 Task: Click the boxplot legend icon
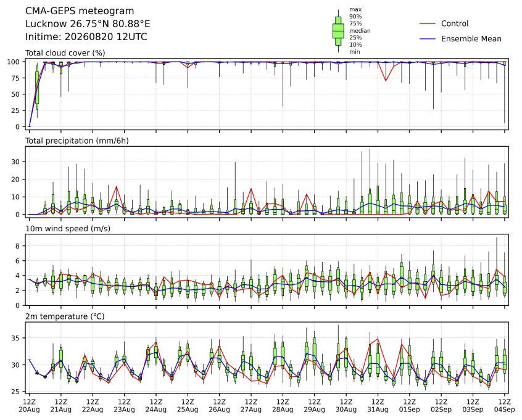338,31
